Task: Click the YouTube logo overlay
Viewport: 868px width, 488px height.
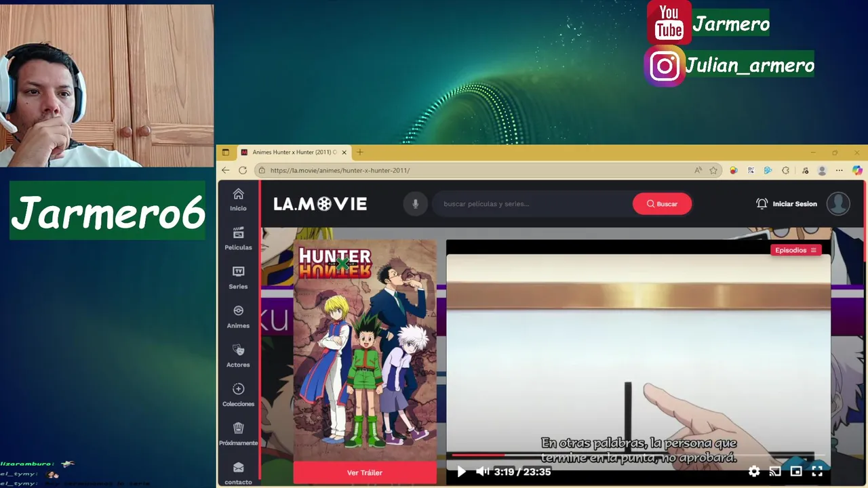Action: click(x=669, y=22)
